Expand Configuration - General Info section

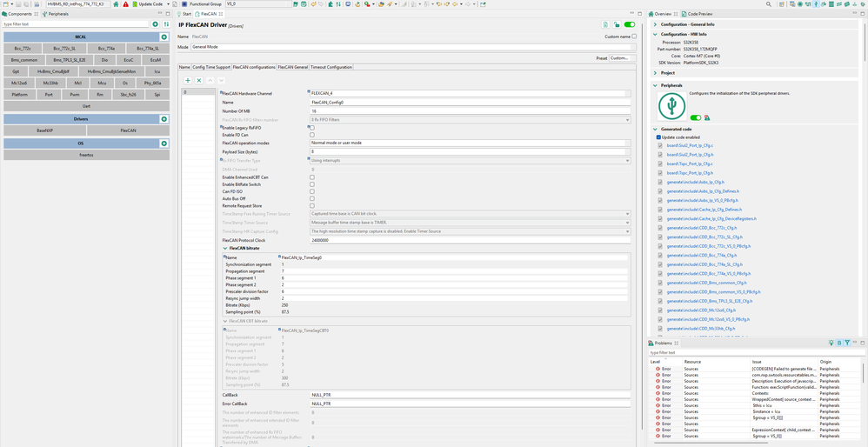point(656,24)
